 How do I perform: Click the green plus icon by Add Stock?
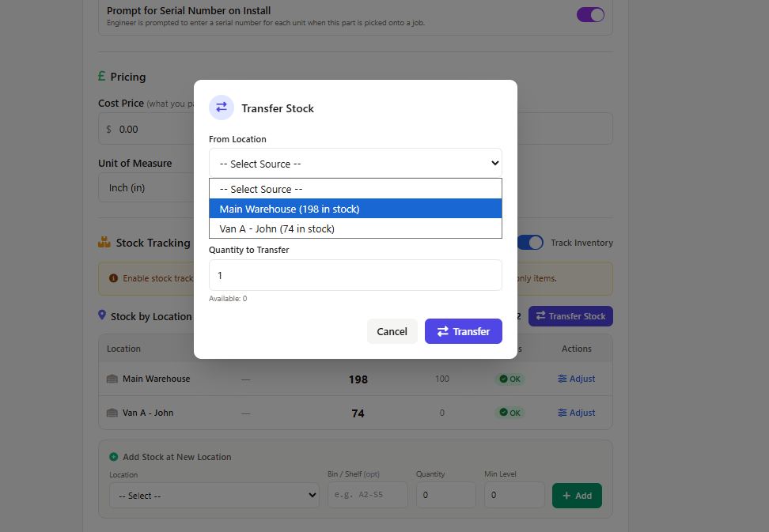point(113,457)
